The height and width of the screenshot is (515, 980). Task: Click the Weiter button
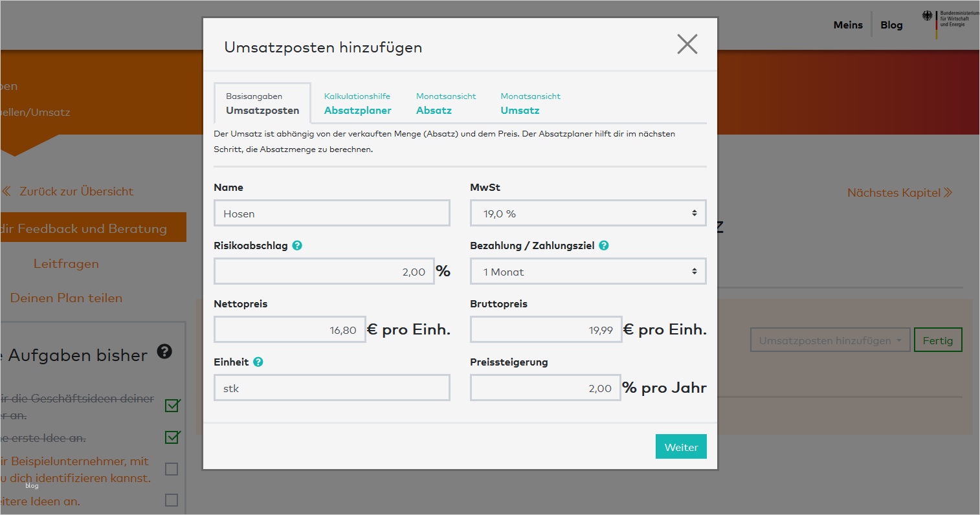click(x=681, y=446)
